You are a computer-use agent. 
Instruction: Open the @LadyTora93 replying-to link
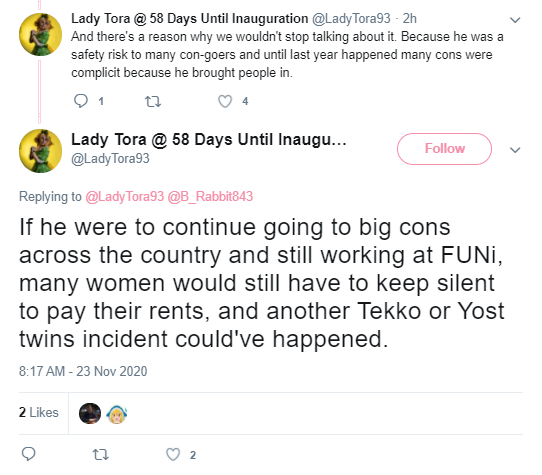click(124, 196)
